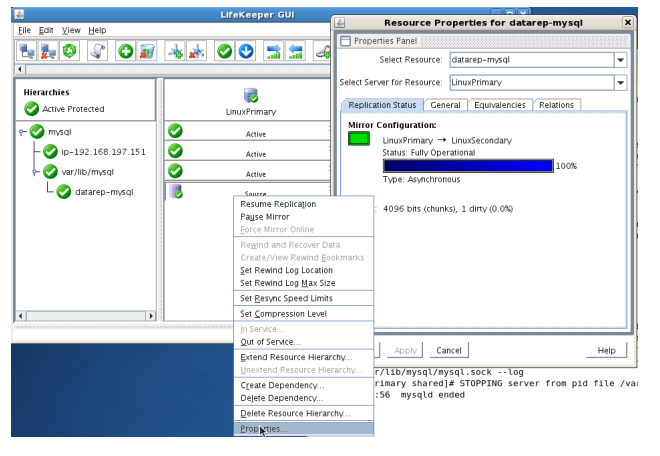
Task: Collapse the mysql tree node
Action: (22, 132)
